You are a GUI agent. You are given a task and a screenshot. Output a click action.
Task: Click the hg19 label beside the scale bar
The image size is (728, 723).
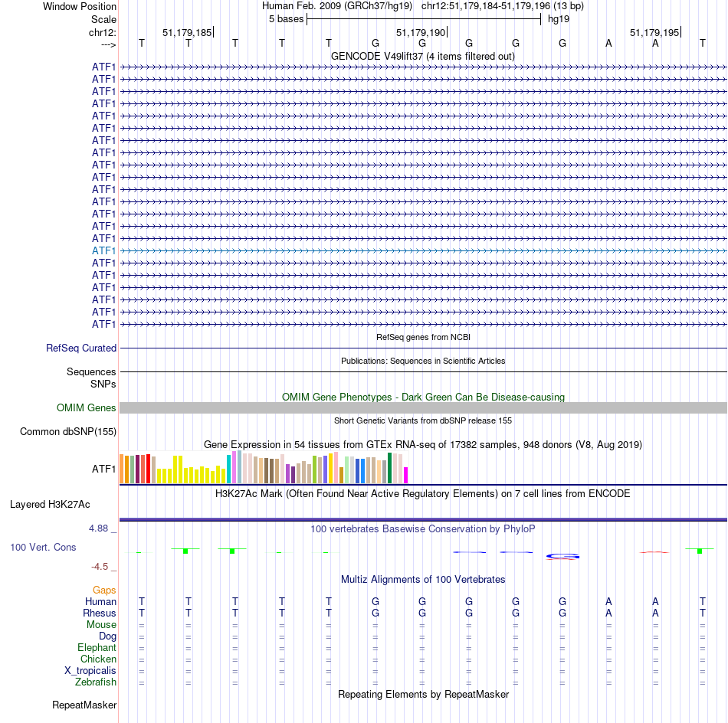pyautogui.click(x=559, y=19)
